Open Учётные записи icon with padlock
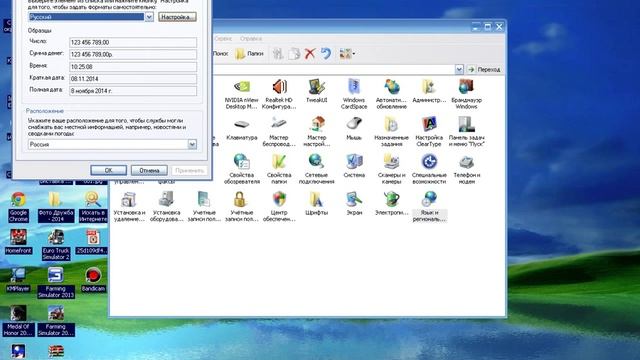 click(242, 207)
